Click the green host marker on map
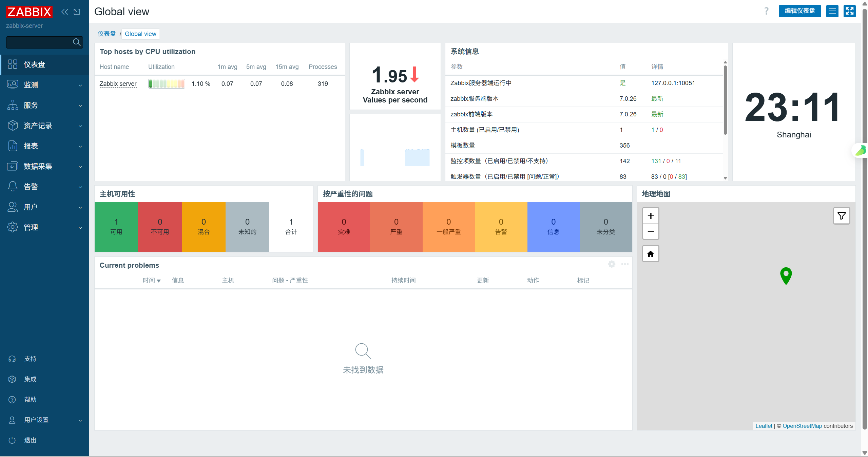Image resolution: width=868 pixels, height=457 pixels. tap(786, 276)
